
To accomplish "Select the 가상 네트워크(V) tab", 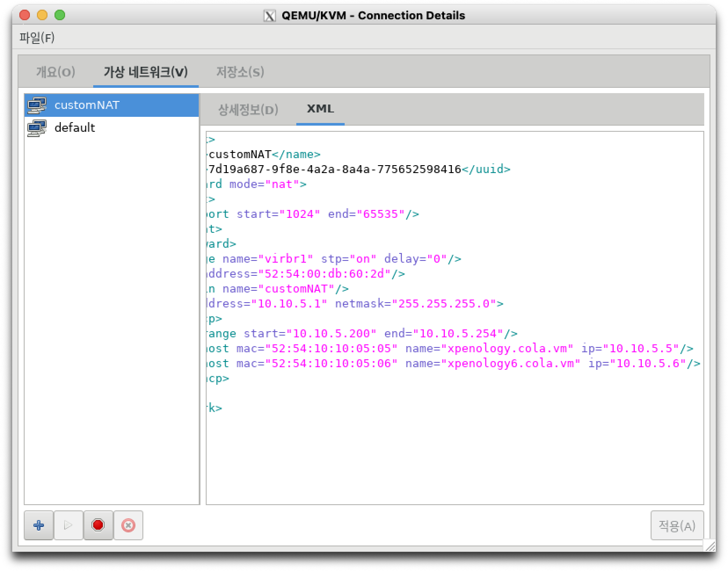I will coord(146,72).
